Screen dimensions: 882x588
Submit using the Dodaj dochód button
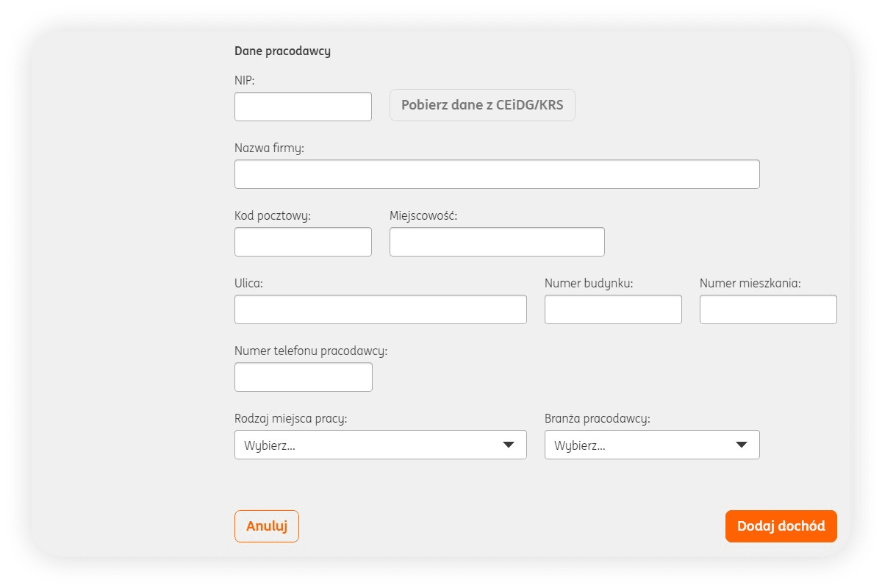coord(781,526)
